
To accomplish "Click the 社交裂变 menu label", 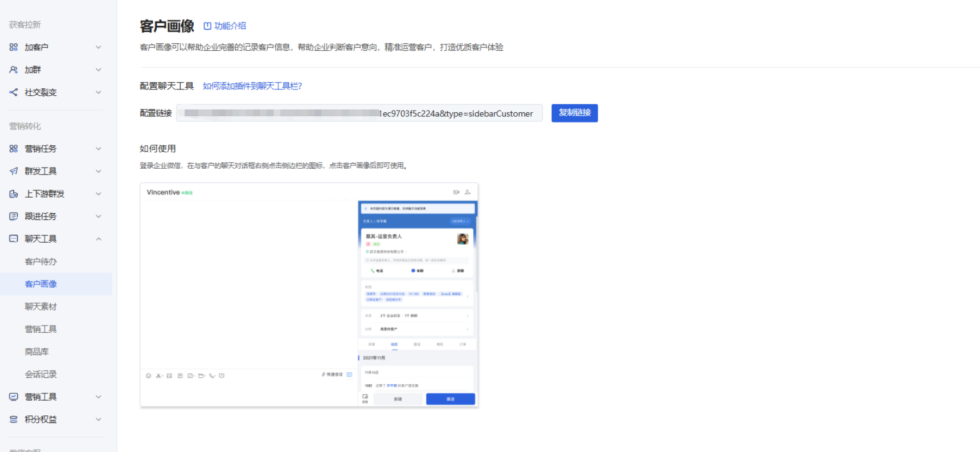I will 40,92.
